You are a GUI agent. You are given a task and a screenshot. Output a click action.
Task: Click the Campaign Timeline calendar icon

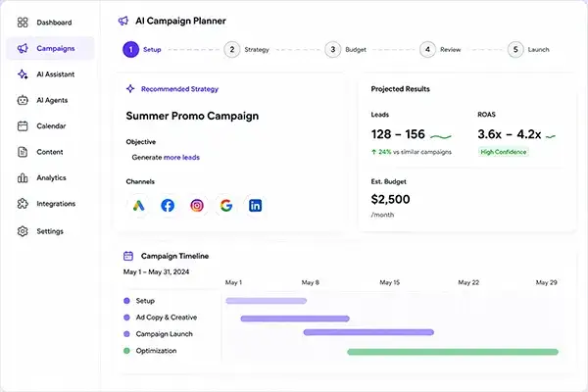[128, 256]
